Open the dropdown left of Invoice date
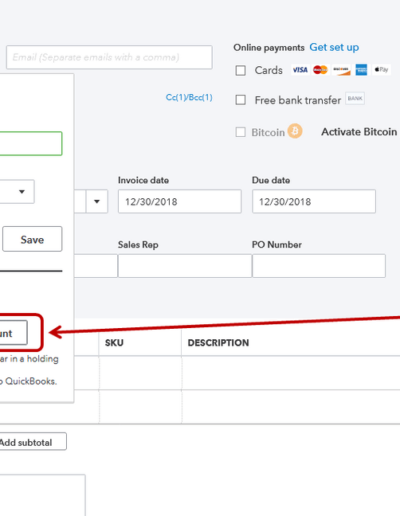The height and width of the screenshot is (516, 400). [97, 201]
